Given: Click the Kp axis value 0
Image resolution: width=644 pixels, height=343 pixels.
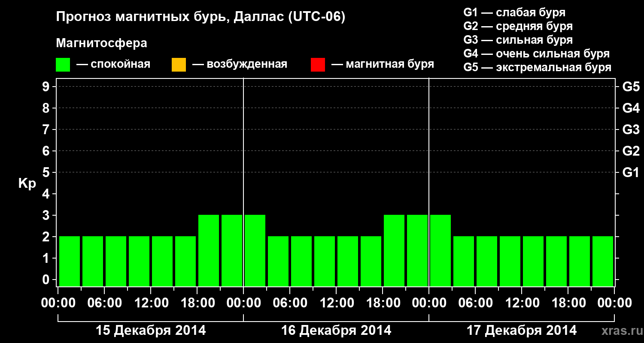Looking at the screenshot, I should click(47, 280).
